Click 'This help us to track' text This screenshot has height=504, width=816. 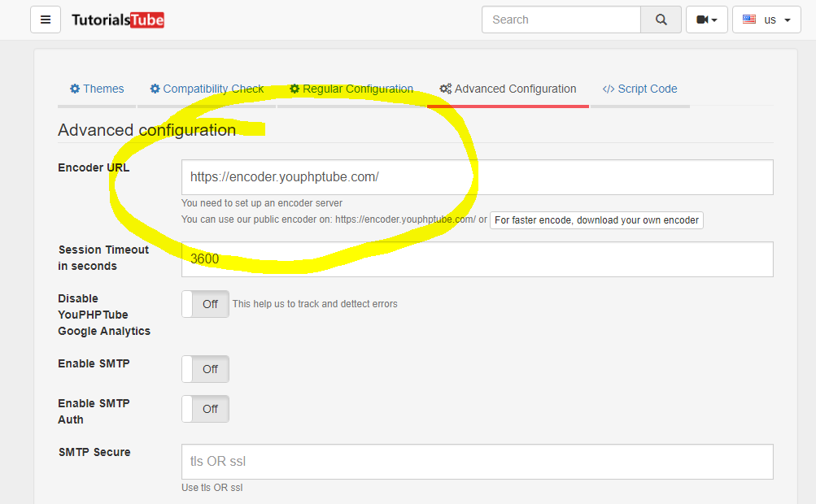tap(315, 304)
